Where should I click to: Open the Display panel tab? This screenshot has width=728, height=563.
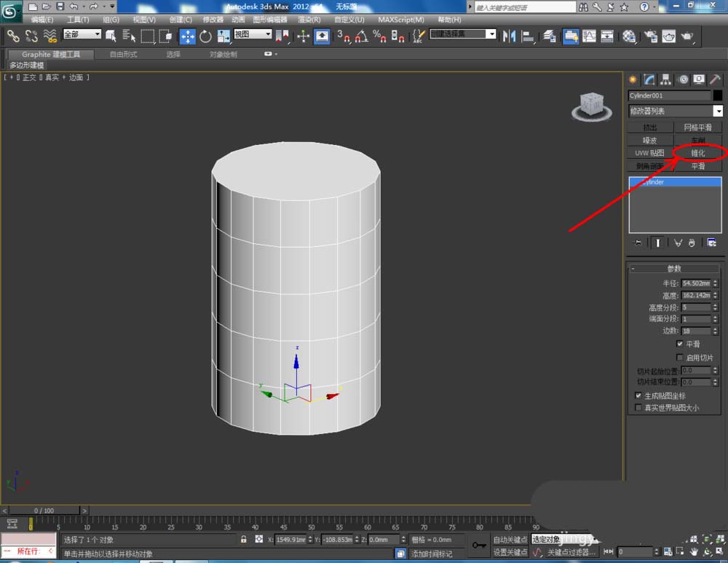point(699,80)
